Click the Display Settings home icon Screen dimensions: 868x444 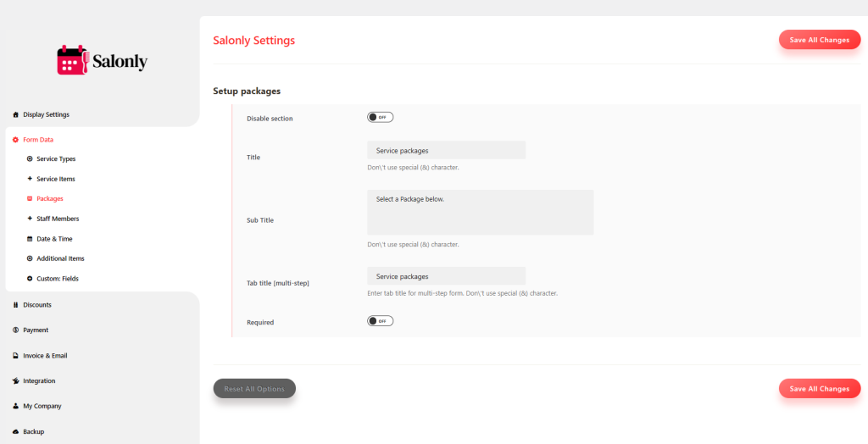pyautogui.click(x=15, y=114)
